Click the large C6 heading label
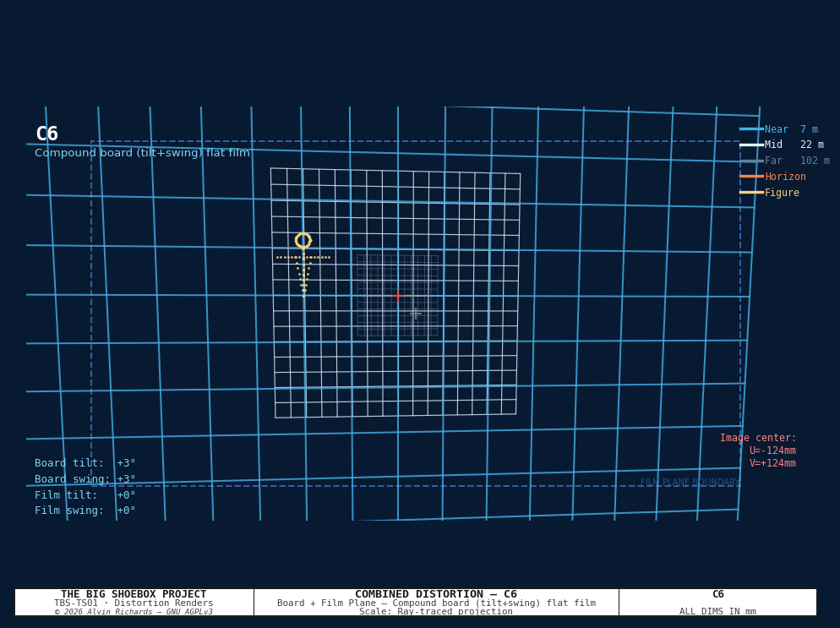 [x=46, y=134]
